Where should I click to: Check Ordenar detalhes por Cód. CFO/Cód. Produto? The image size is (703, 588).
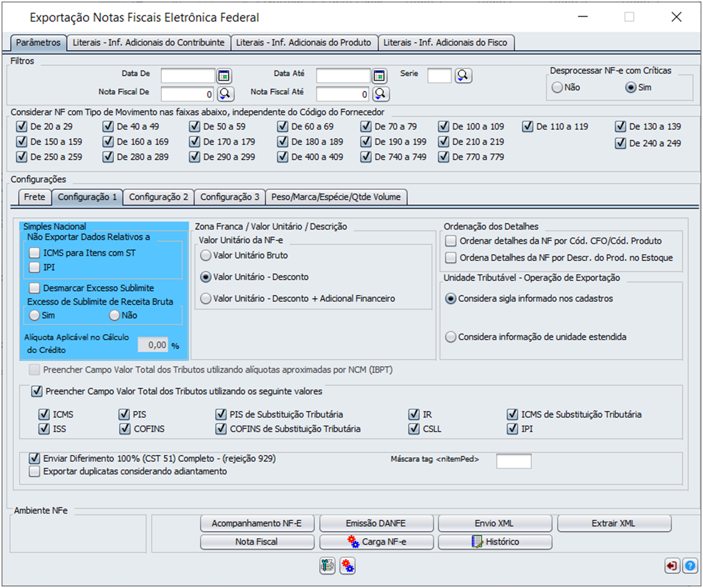coord(451,241)
